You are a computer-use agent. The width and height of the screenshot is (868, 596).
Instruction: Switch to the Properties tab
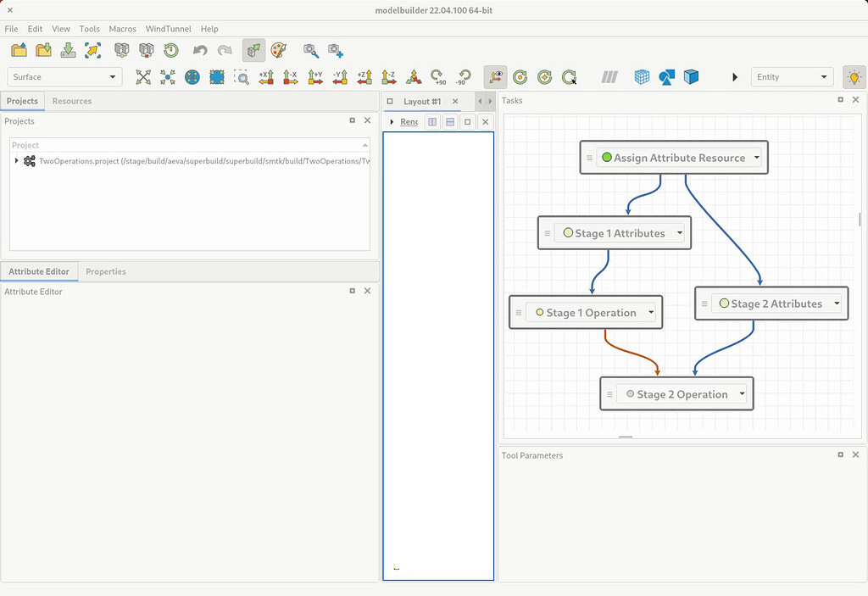click(106, 271)
